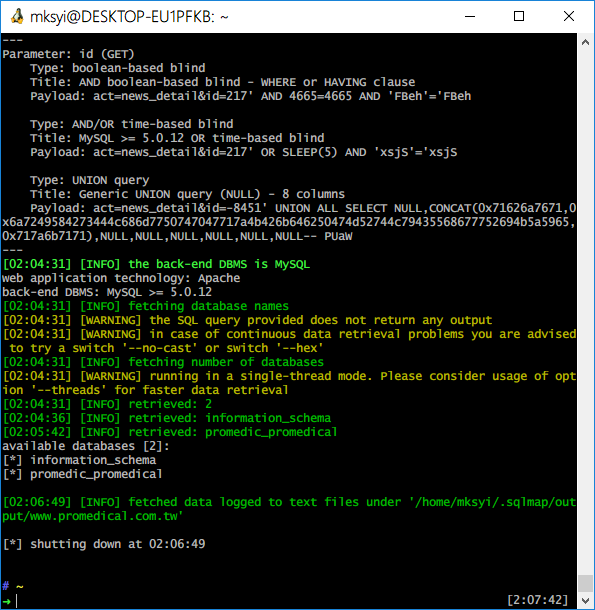Click 'web application technology: Apache' line
Screen dimensions: 595x610
pos(121,278)
